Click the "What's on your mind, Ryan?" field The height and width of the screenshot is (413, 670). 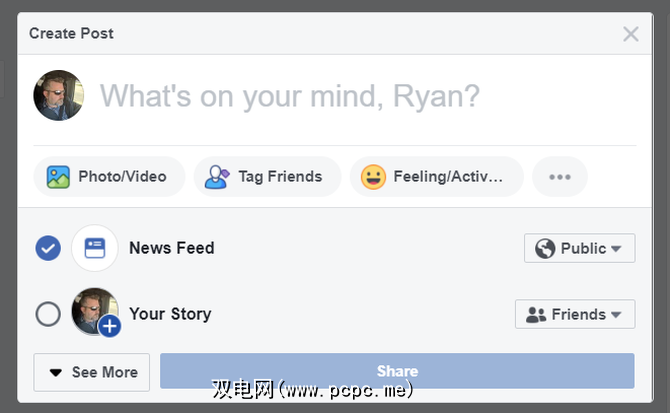click(x=290, y=96)
